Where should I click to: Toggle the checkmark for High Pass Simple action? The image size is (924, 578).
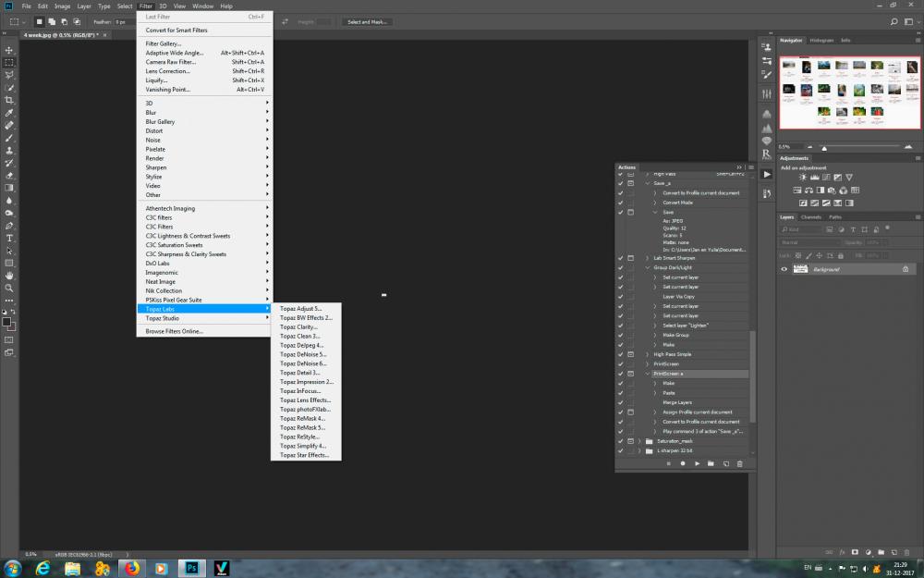(620, 354)
